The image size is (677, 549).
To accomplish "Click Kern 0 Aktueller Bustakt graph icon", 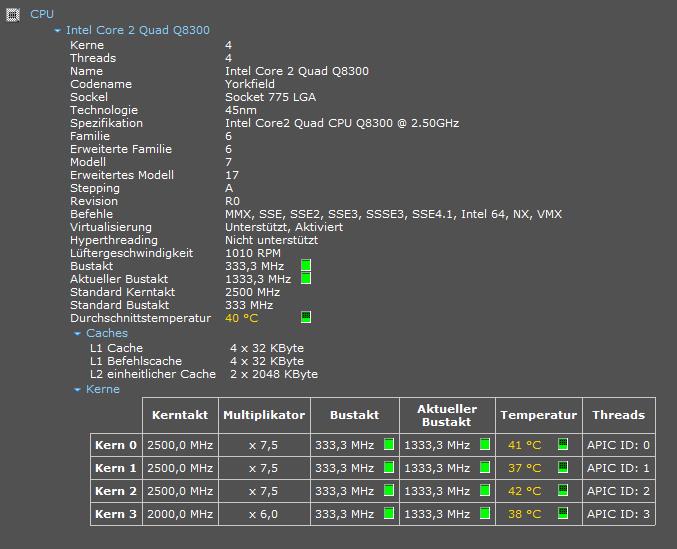I will coord(485,444).
